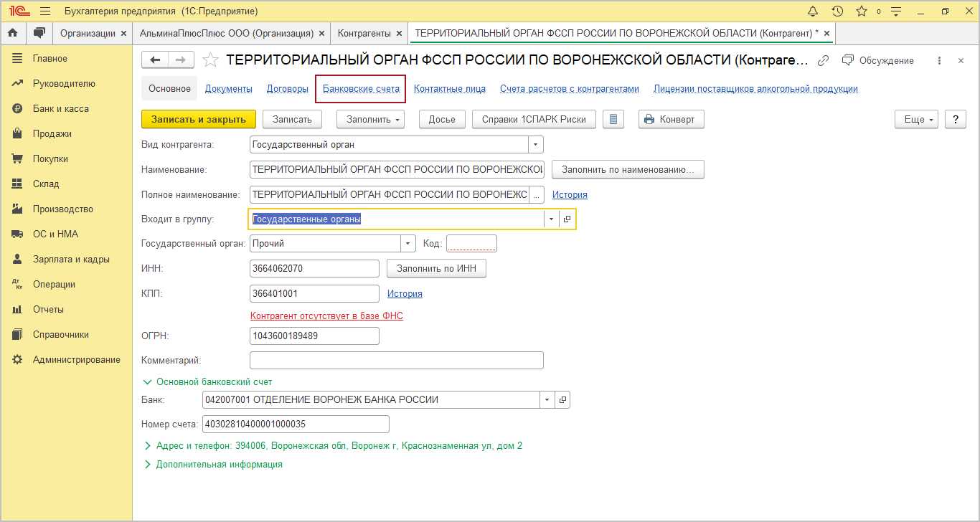Open the home page icon tab
The width and height of the screenshot is (980, 522).
[12, 33]
